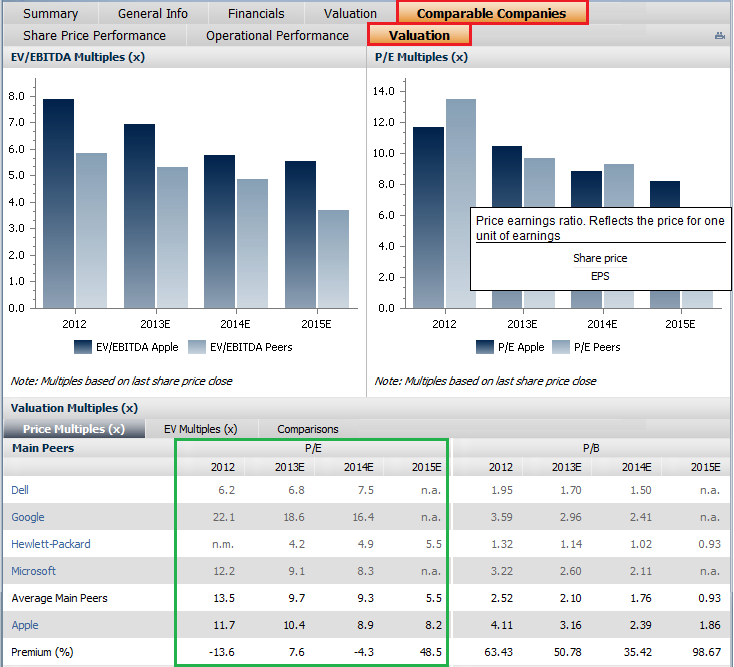
Task: Open the Dell peer link
Action: (x=20, y=490)
